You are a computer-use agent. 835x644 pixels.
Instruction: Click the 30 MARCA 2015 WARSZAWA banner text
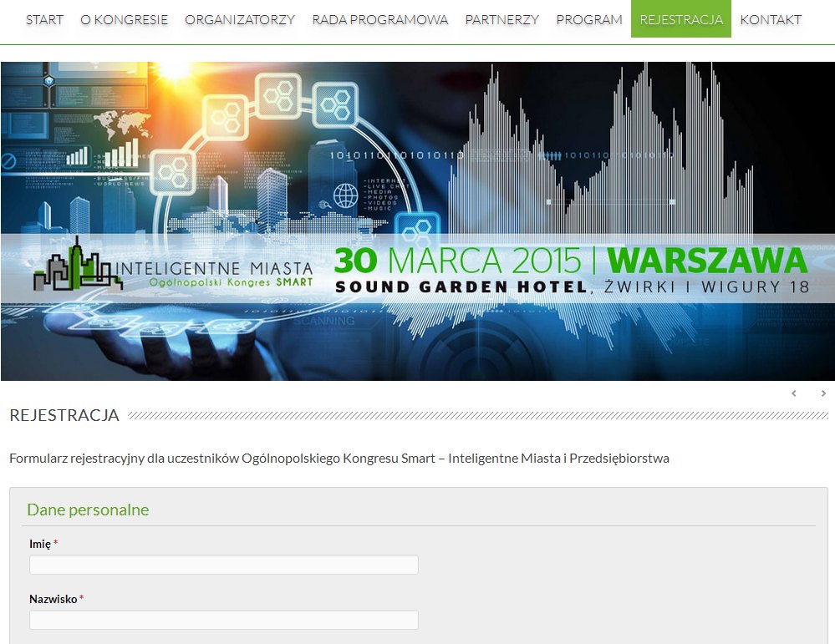[x=570, y=261]
